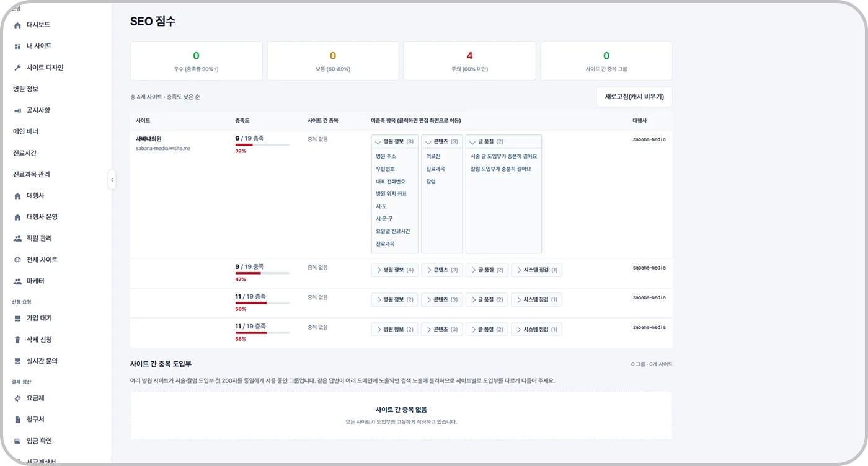
Task: Select the 직원 관리 people icon
Action: (17, 239)
